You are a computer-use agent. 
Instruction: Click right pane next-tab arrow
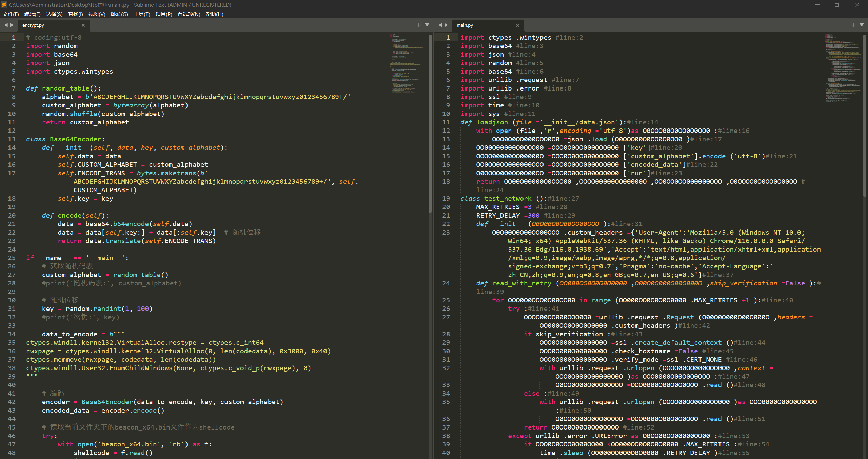[446, 25]
